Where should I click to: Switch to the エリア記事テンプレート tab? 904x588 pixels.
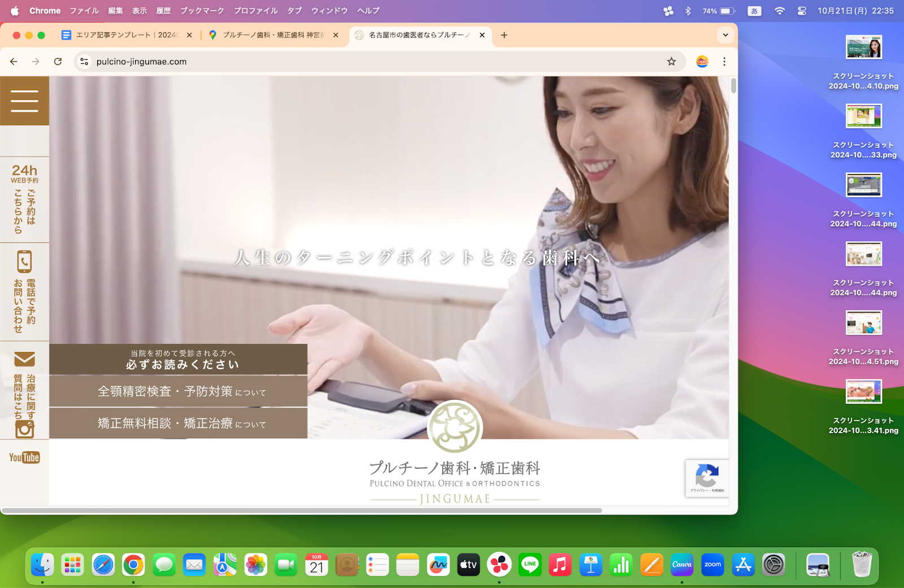coord(126,35)
